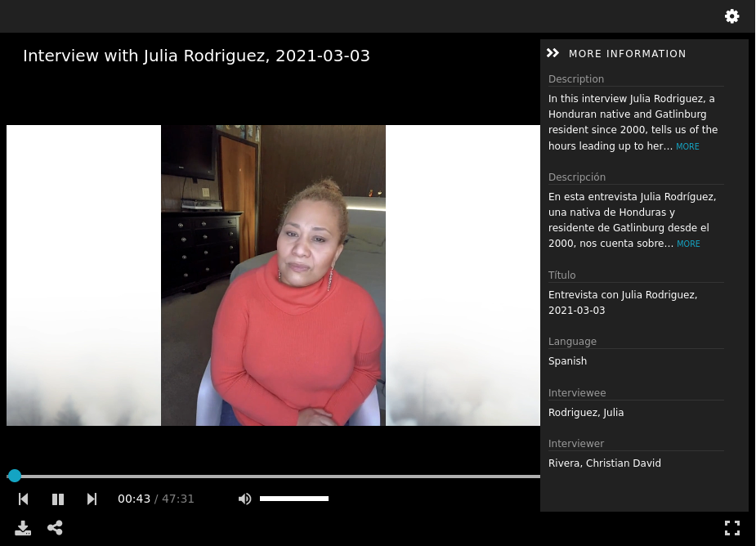Open the settings gear icon
Screen dimensions: 756x546
pos(731,16)
